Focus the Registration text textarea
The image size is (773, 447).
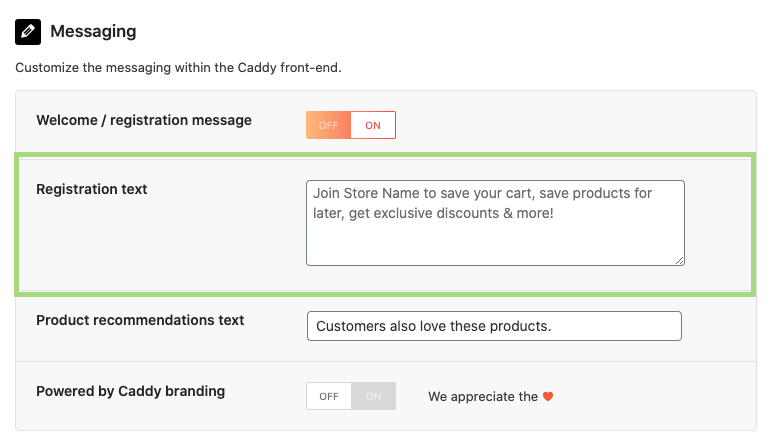[495, 223]
